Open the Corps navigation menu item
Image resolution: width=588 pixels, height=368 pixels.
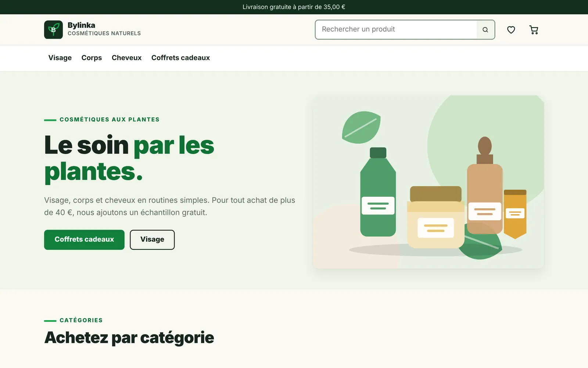tap(92, 58)
